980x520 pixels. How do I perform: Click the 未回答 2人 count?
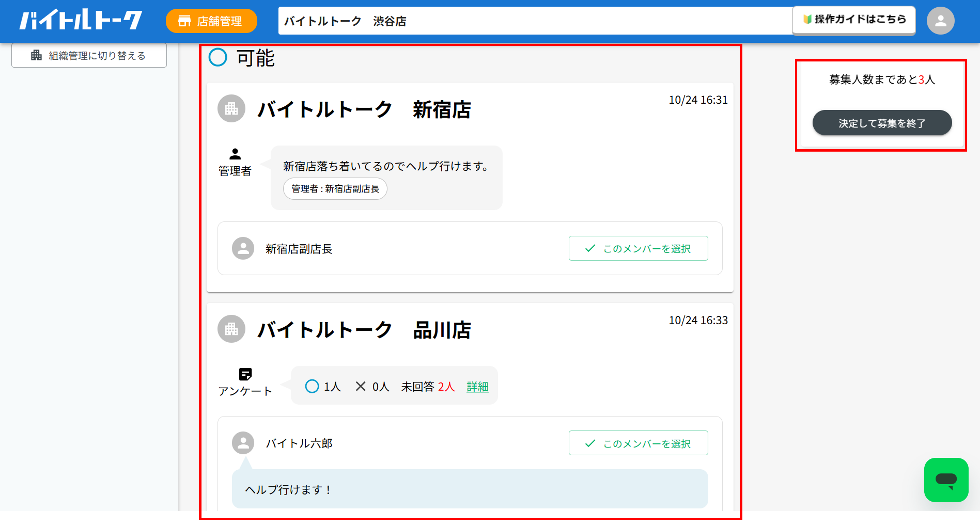[x=428, y=387]
